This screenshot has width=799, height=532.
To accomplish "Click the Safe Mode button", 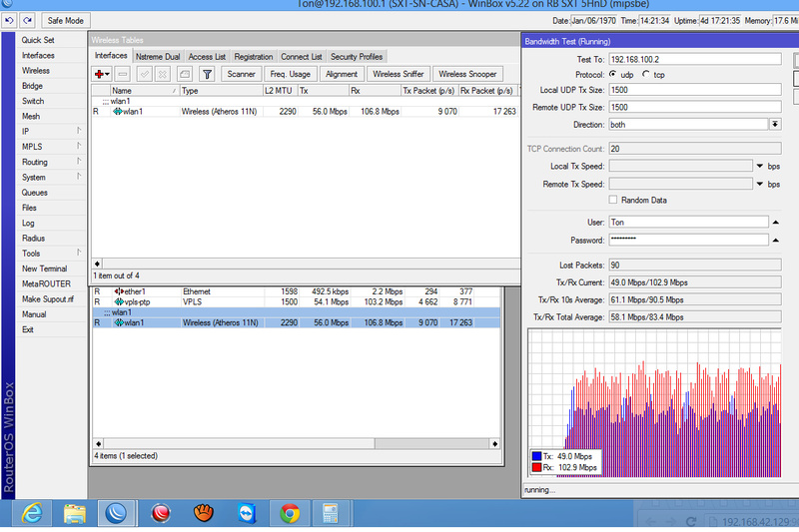I will click(67, 20).
